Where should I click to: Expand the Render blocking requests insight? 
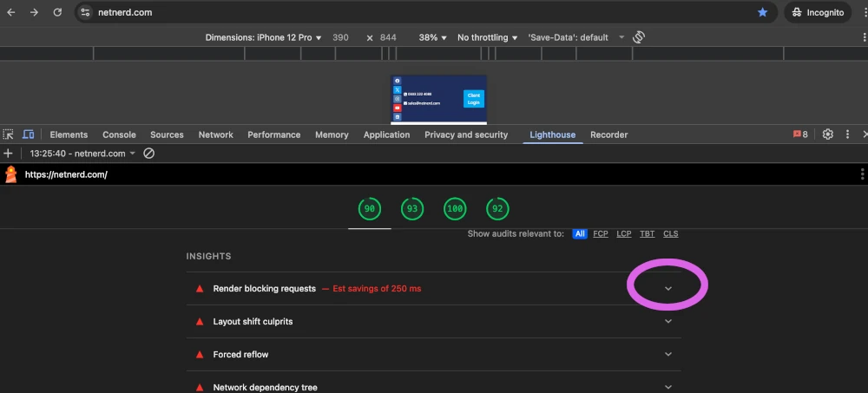coord(668,288)
